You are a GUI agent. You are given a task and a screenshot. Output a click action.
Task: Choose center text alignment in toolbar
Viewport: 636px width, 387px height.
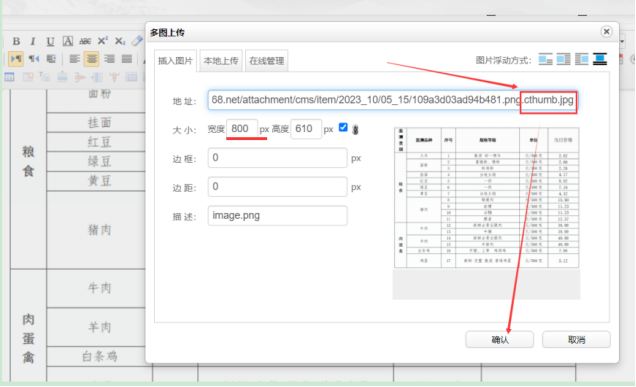[x=92, y=59]
